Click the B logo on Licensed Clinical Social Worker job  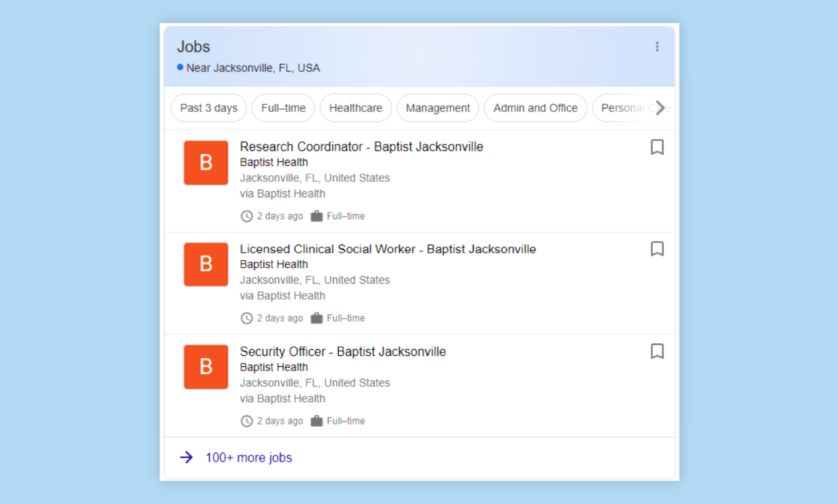click(x=206, y=264)
